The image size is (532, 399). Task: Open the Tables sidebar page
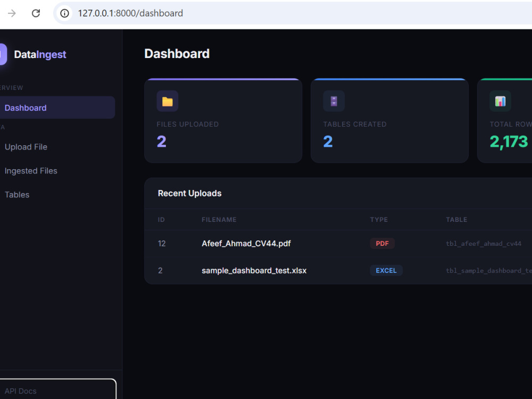[x=17, y=194]
